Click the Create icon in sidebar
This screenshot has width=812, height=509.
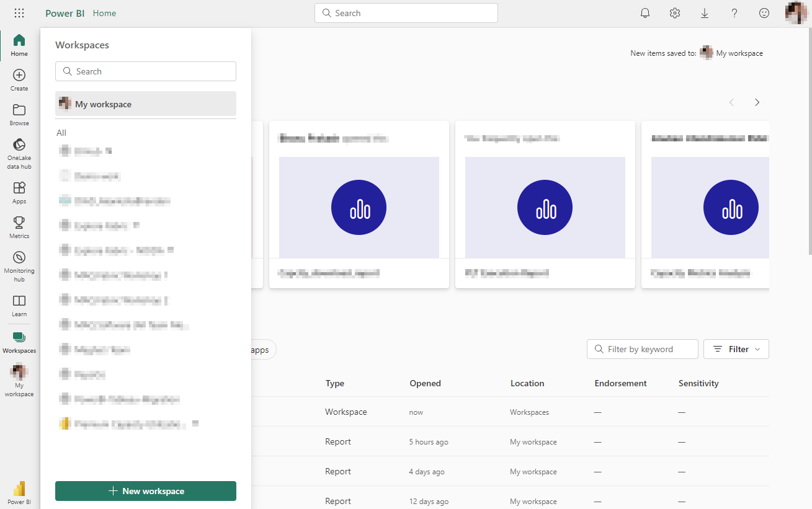(x=19, y=76)
